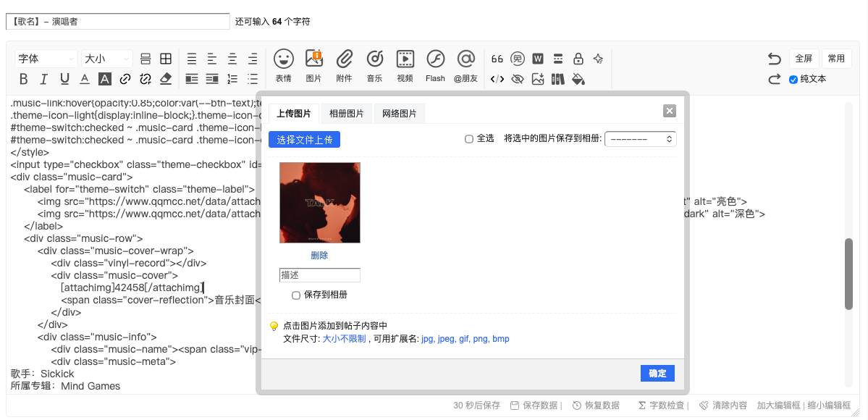Open the font color picker (underlined A)
The width and height of the screenshot is (868, 420).
coord(85,79)
